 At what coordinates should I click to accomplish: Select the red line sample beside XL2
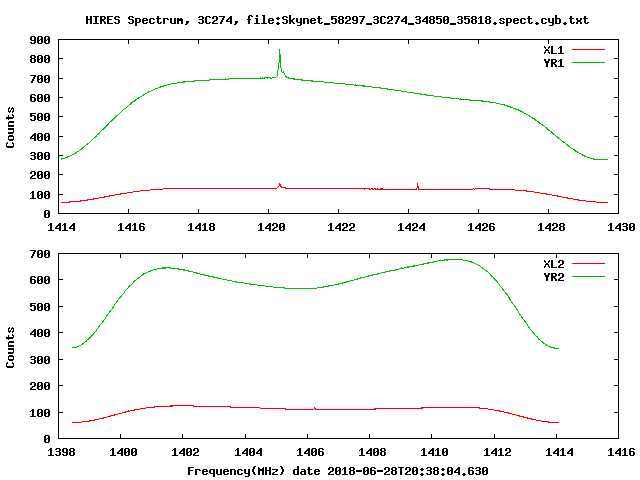tap(588, 264)
